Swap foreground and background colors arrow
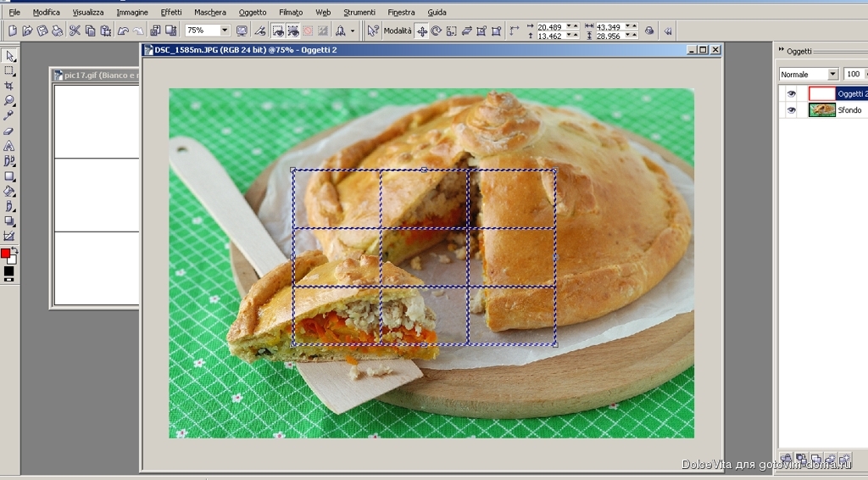 point(15,251)
